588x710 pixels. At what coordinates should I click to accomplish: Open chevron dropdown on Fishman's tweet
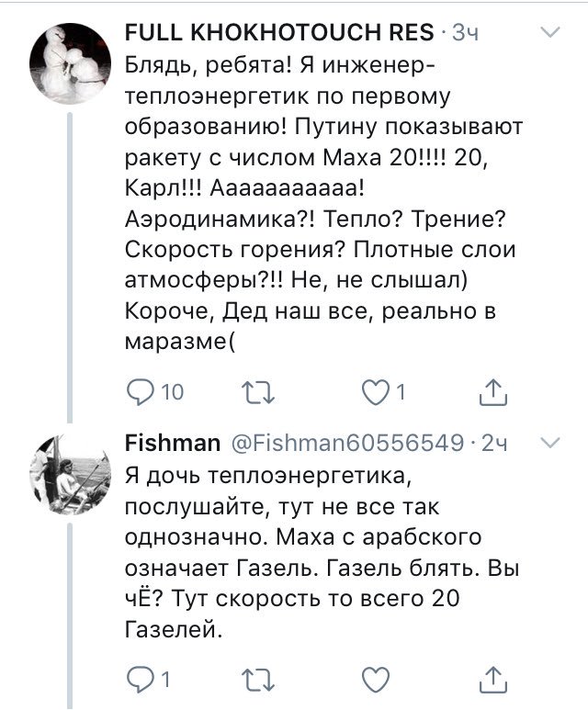tap(550, 444)
